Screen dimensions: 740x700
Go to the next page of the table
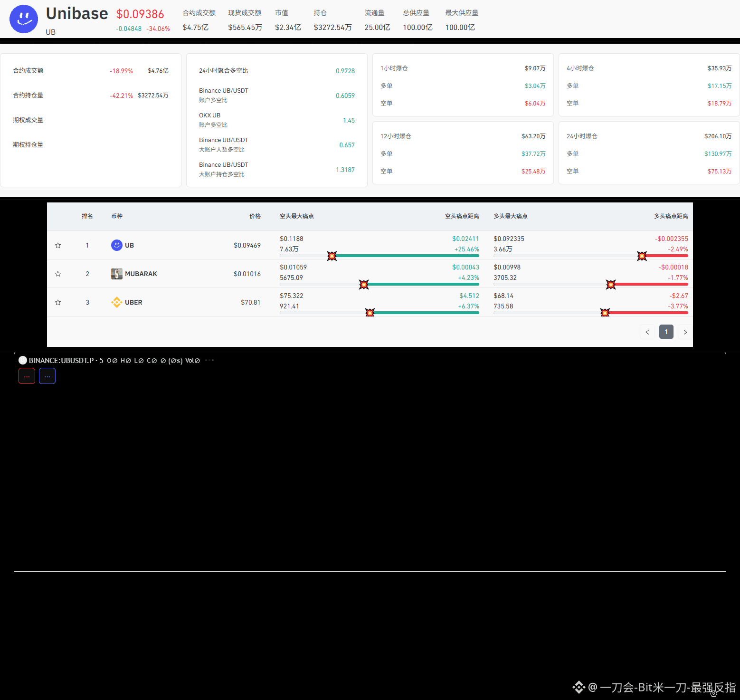[x=685, y=332]
